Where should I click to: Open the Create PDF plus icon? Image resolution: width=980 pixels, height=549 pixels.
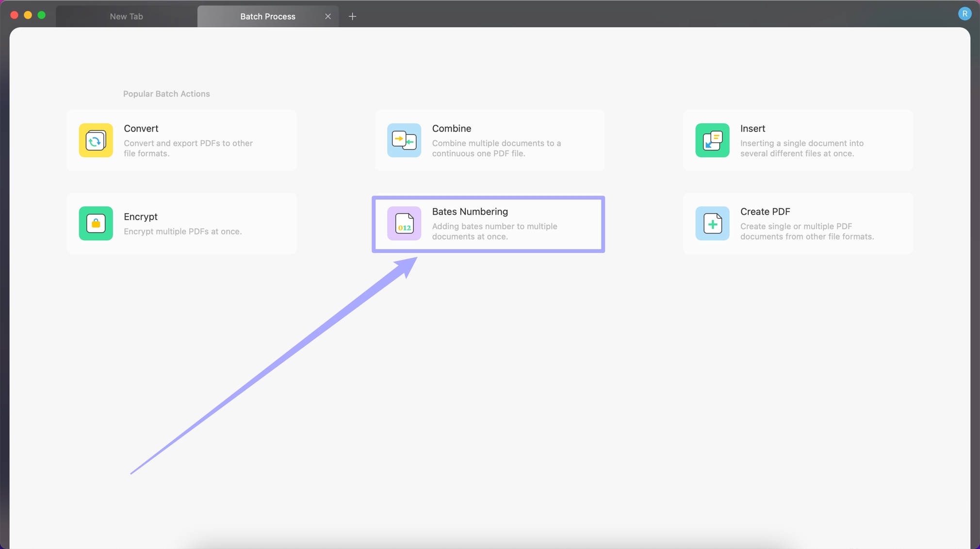click(712, 223)
